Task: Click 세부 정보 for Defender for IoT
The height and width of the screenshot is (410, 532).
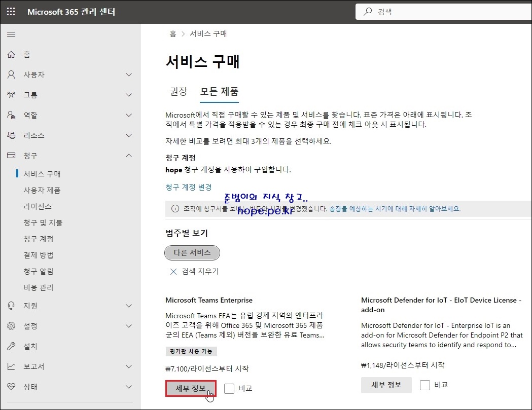Action: (386, 385)
